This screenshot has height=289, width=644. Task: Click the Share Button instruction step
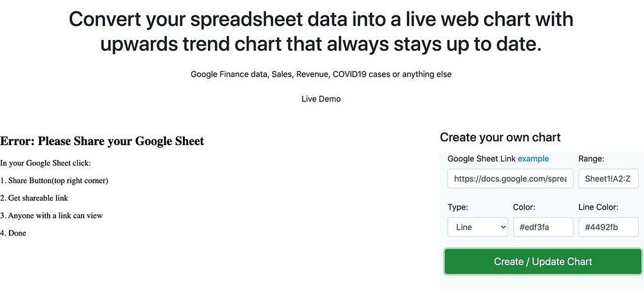pyautogui.click(x=54, y=181)
